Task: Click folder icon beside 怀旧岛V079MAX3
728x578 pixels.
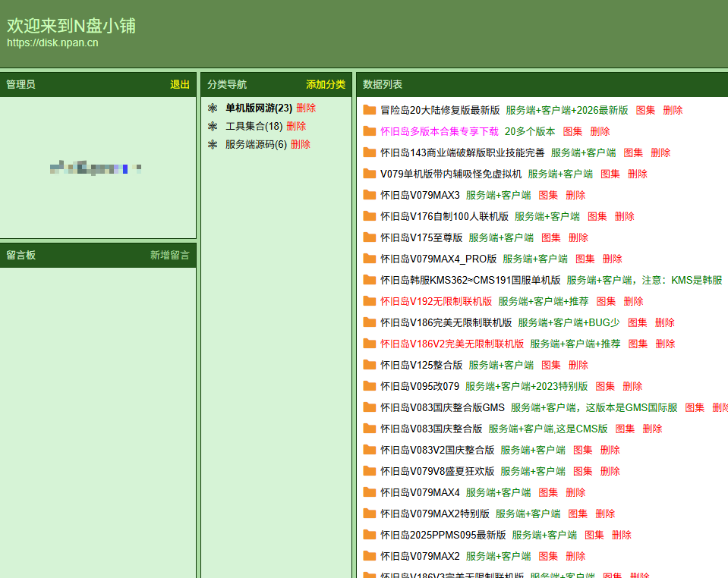Action: pyautogui.click(x=370, y=195)
